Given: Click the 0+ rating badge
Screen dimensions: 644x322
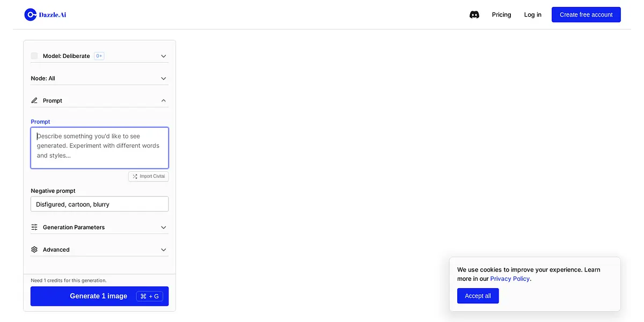Looking at the screenshot, I should (x=99, y=56).
